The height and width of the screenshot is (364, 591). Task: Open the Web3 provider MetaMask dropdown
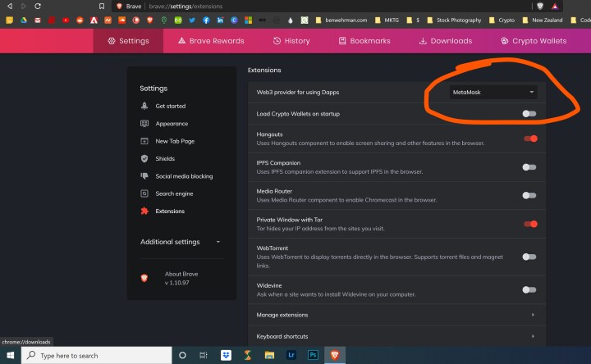493,92
